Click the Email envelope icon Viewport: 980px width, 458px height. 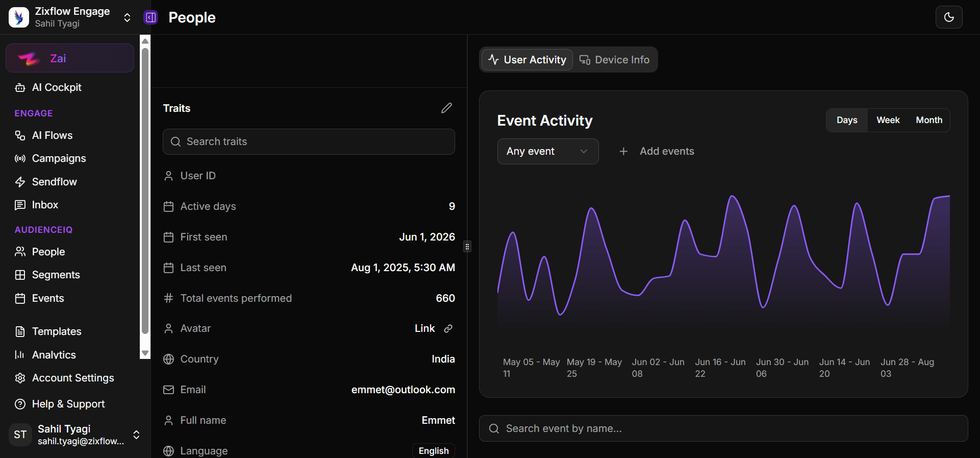point(168,390)
